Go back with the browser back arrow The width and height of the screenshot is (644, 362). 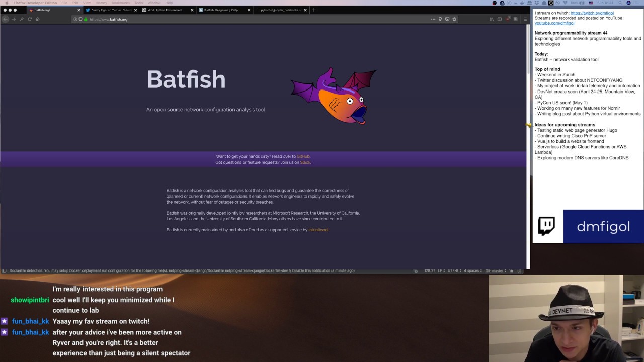(6, 19)
